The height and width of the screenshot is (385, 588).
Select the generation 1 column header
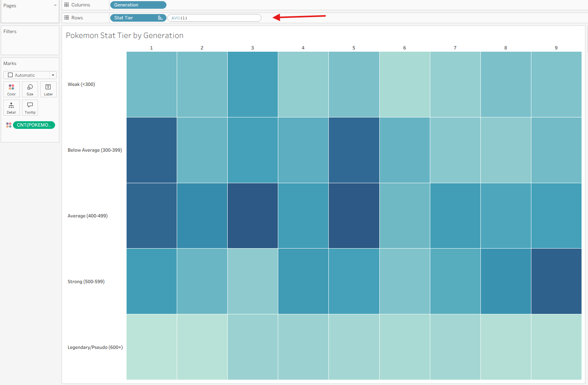coord(151,48)
